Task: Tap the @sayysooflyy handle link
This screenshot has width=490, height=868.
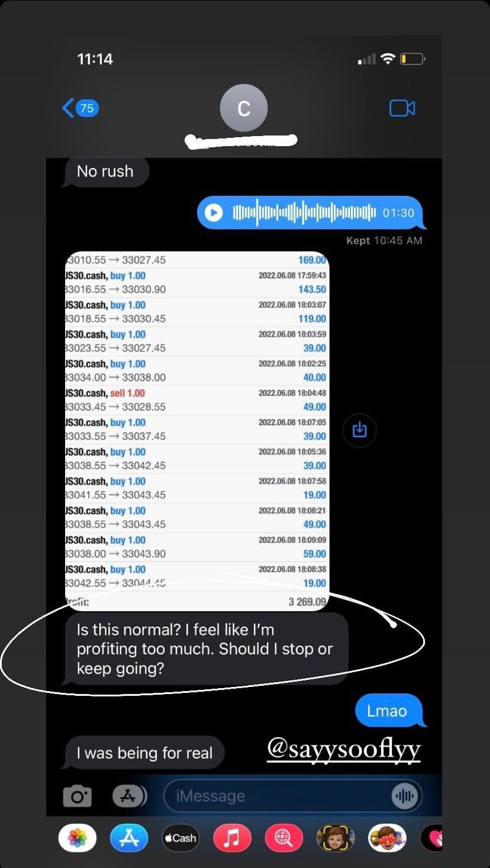Action: pos(344,749)
